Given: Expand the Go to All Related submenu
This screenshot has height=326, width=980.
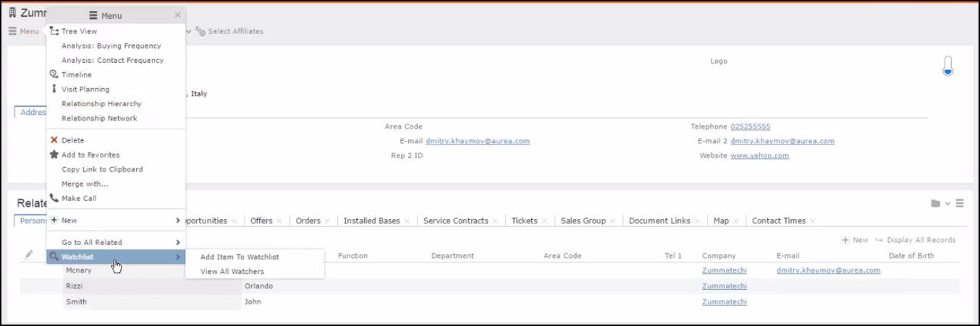Looking at the screenshot, I should point(177,242).
